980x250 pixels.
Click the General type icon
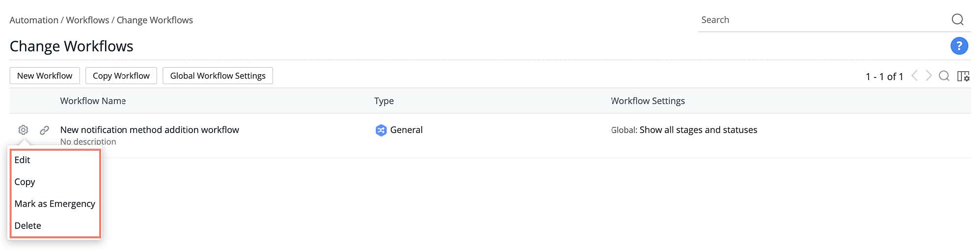pyautogui.click(x=381, y=130)
